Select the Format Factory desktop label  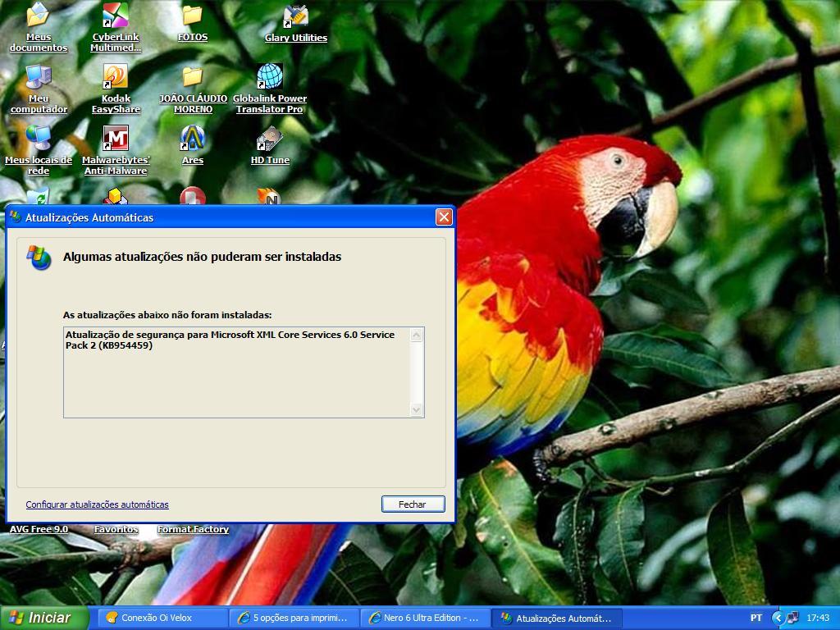(193, 529)
